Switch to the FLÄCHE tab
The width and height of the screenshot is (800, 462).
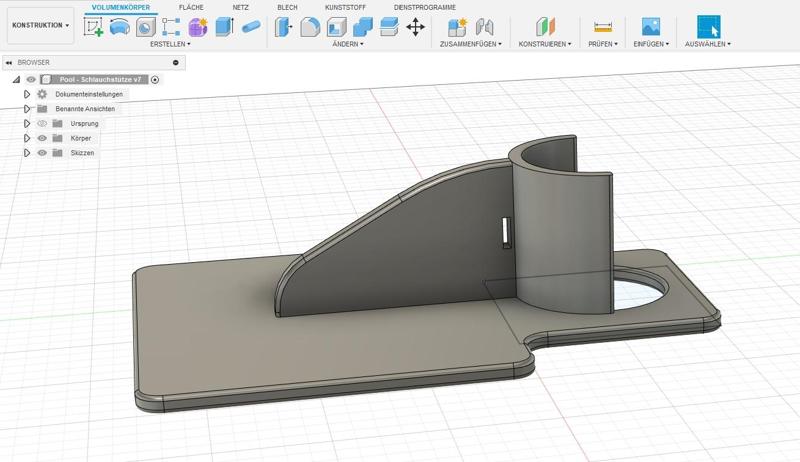(x=191, y=7)
